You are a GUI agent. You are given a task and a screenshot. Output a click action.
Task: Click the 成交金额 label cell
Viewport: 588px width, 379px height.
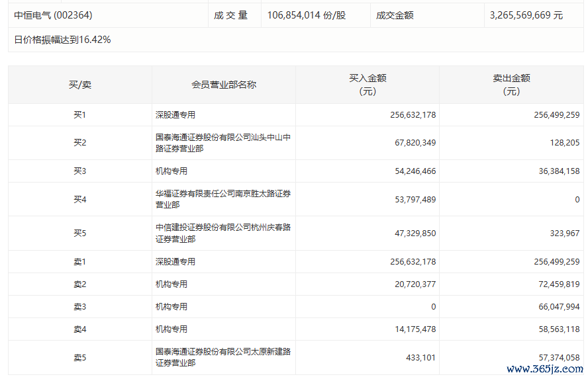coord(395,15)
